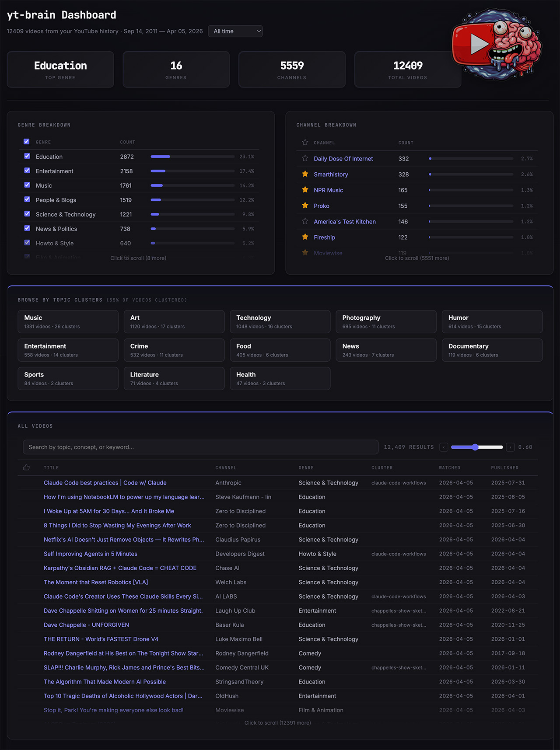The height and width of the screenshot is (750, 560).
Task: Click the Education Top Genre stat card
Action: [x=60, y=70]
